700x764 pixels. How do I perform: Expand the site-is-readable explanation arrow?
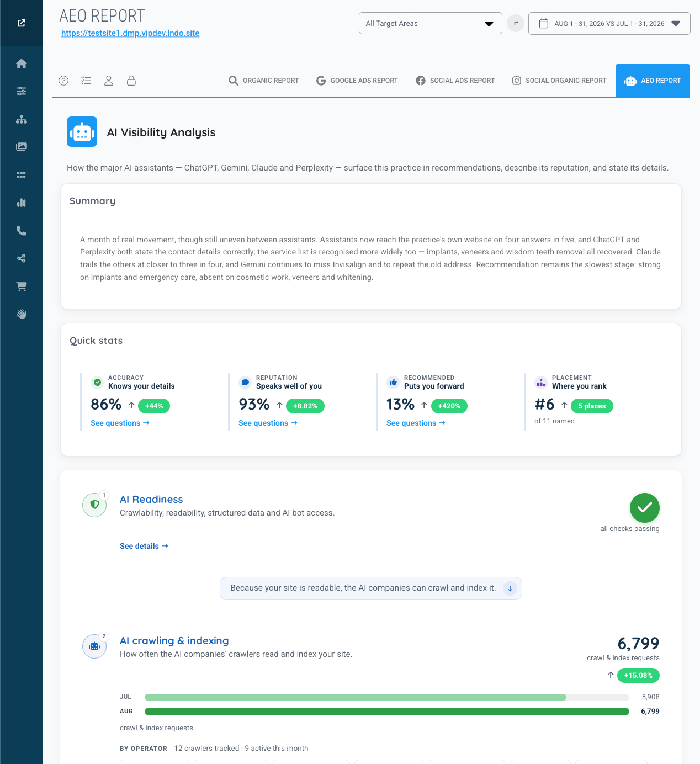[510, 588]
